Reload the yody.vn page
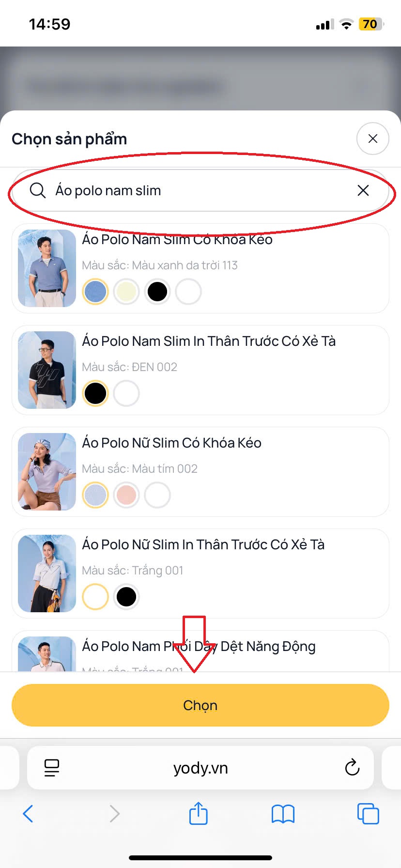The width and height of the screenshot is (401, 868). pyautogui.click(x=352, y=768)
